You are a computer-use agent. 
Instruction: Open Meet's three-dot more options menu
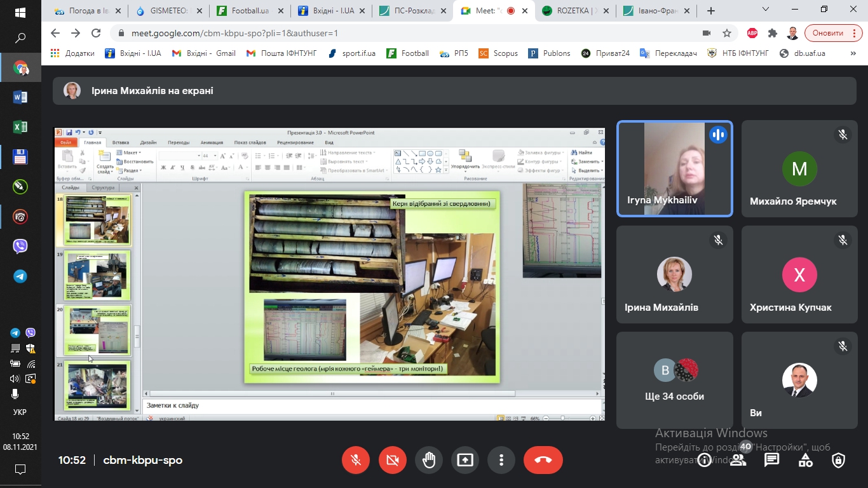point(501,460)
